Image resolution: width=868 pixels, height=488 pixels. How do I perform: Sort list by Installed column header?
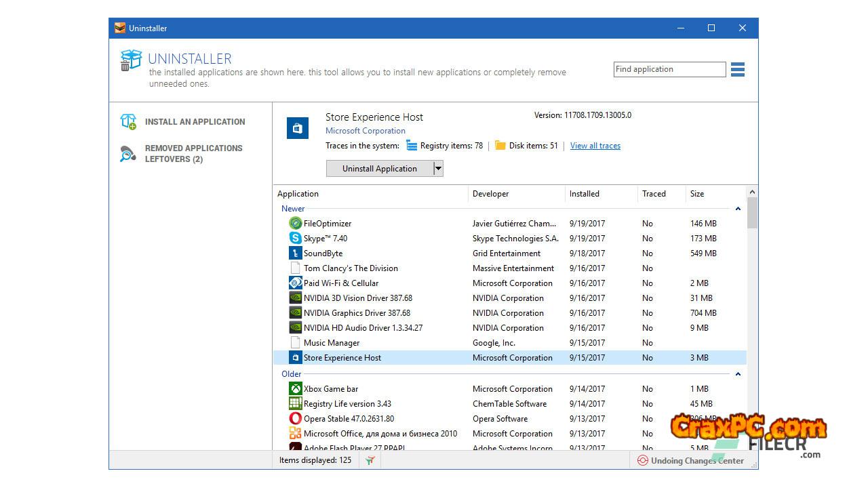coord(584,194)
